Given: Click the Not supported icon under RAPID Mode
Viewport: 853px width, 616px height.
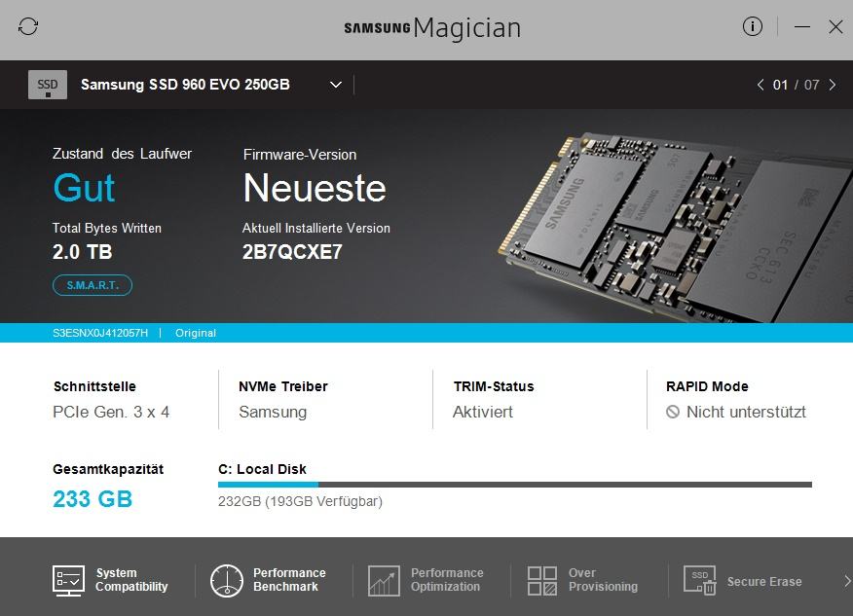Looking at the screenshot, I should 673,412.
